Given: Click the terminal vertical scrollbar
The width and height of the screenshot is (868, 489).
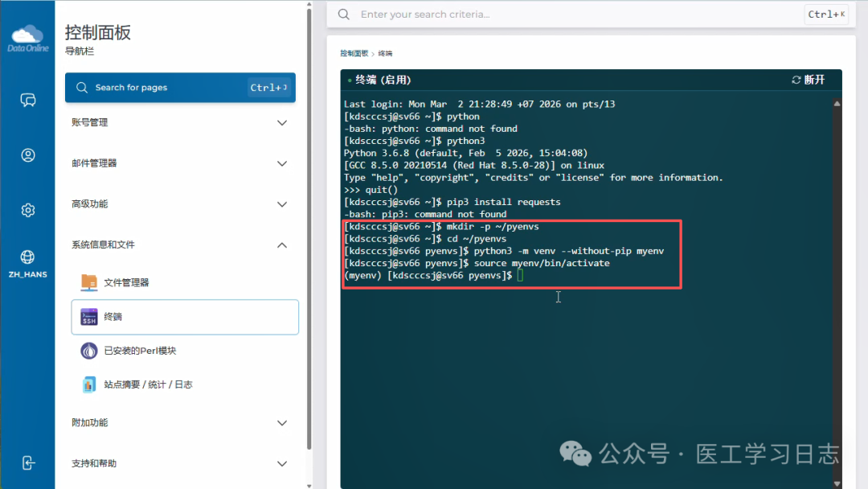Looking at the screenshot, I should (x=837, y=290).
